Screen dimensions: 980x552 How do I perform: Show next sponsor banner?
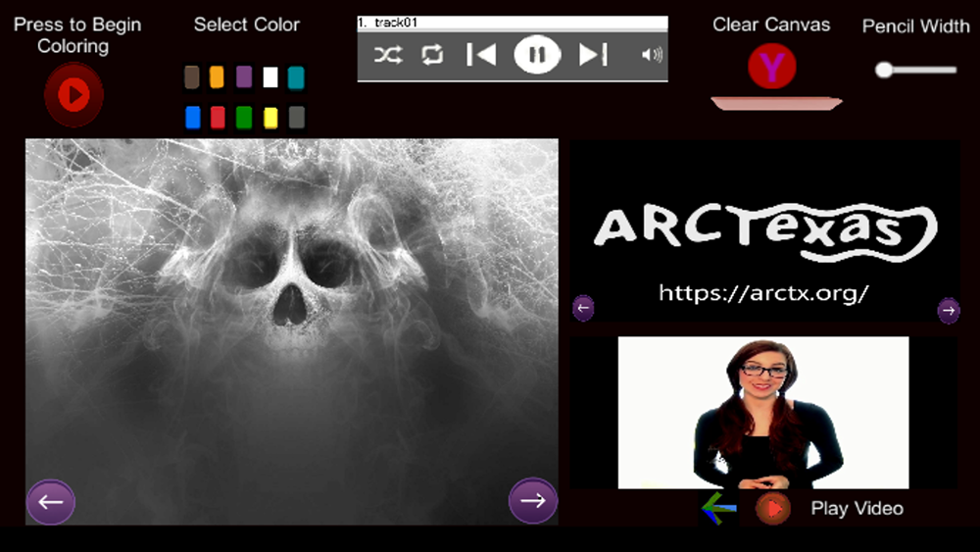tap(948, 310)
